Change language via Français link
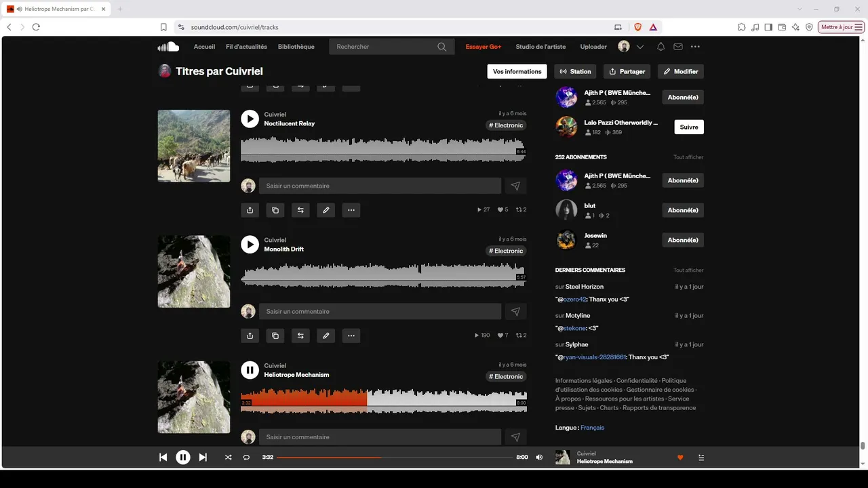The width and height of the screenshot is (868, 488). tap(592, 428)
